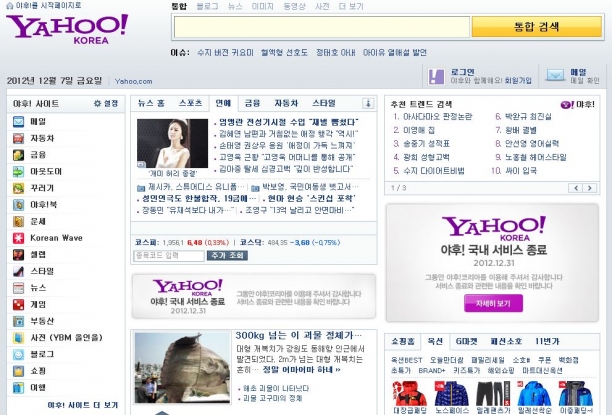612x415 pixels.
Task: Switch to G마켓 shopping tab
Action: 466,341
